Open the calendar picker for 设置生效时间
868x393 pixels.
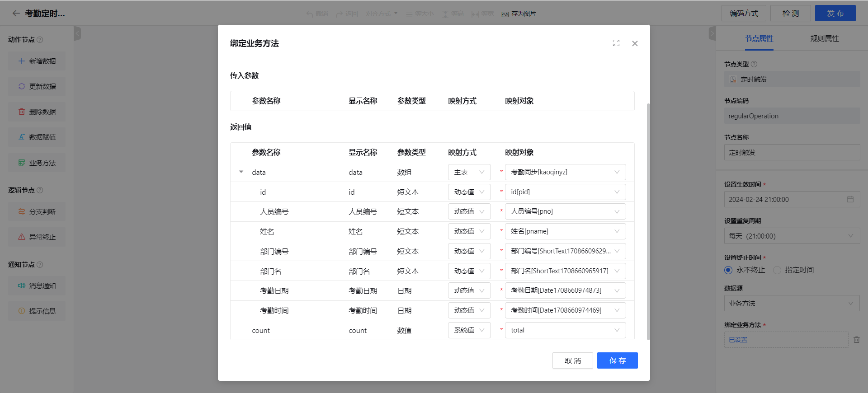click(x=850, y=199)
